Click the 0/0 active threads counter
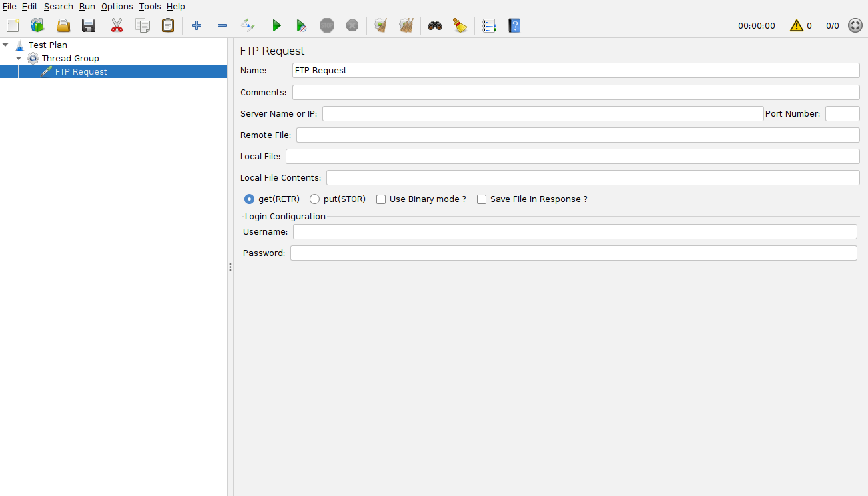The image size is (868, 496). pos(833,25)
